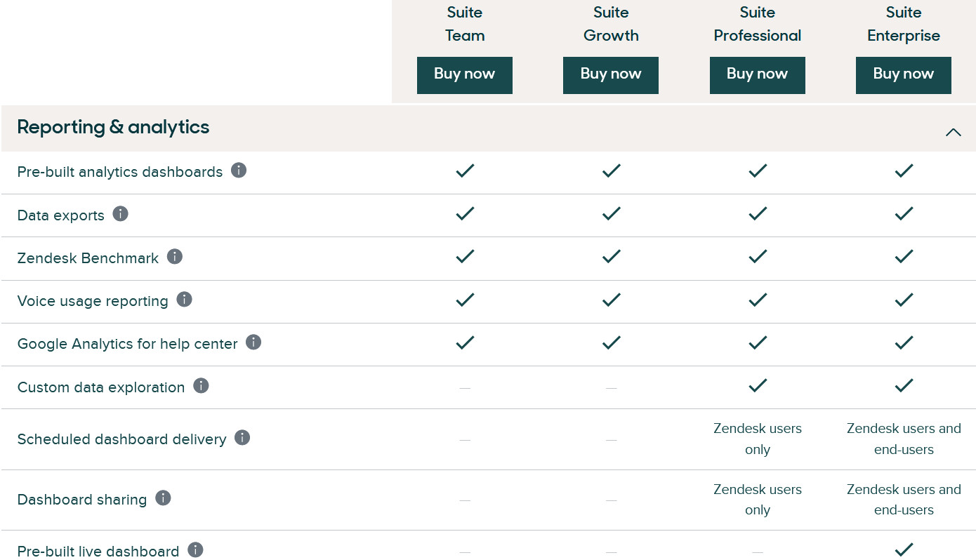The height and width of the screenshot is (560, 976).
Task: Click Suite Growth checkmark for Google Analytics row
Action: [x=611, y=342]
